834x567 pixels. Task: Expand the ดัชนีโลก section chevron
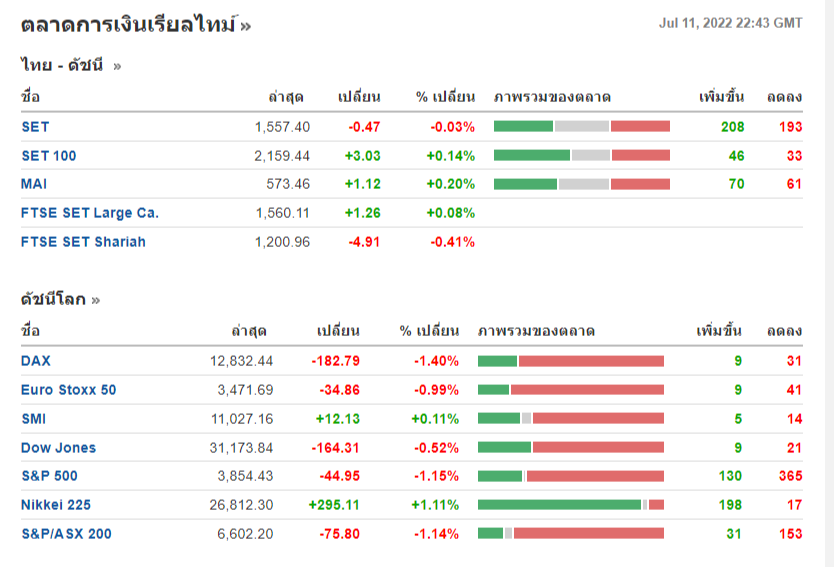click(96, 299)
